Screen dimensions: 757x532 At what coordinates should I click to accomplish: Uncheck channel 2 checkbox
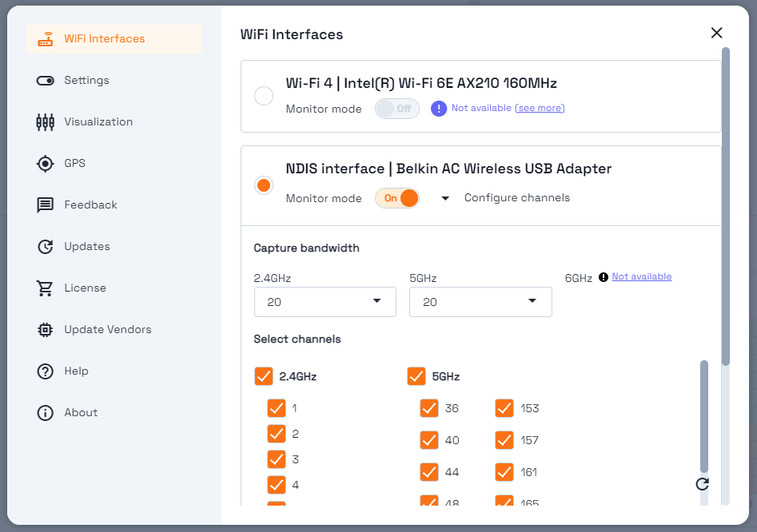276,434
